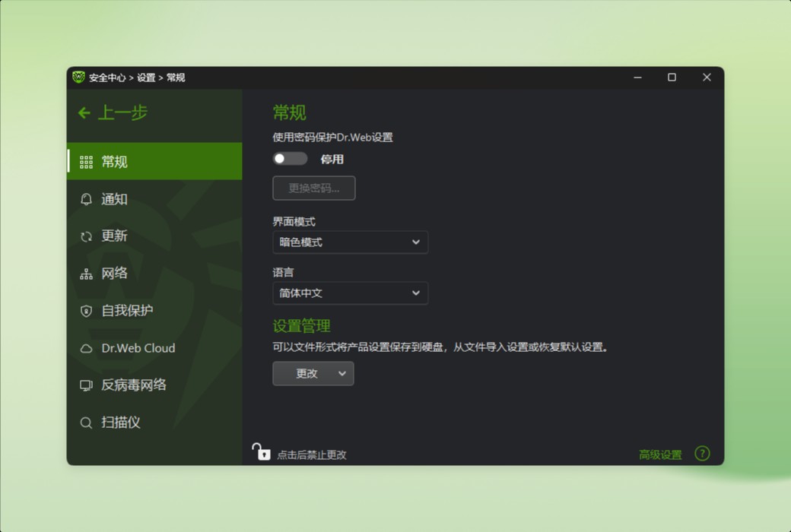Click the question mark help icon
The height and width of the screenshot is (532, 791).
tap(702, 452)
